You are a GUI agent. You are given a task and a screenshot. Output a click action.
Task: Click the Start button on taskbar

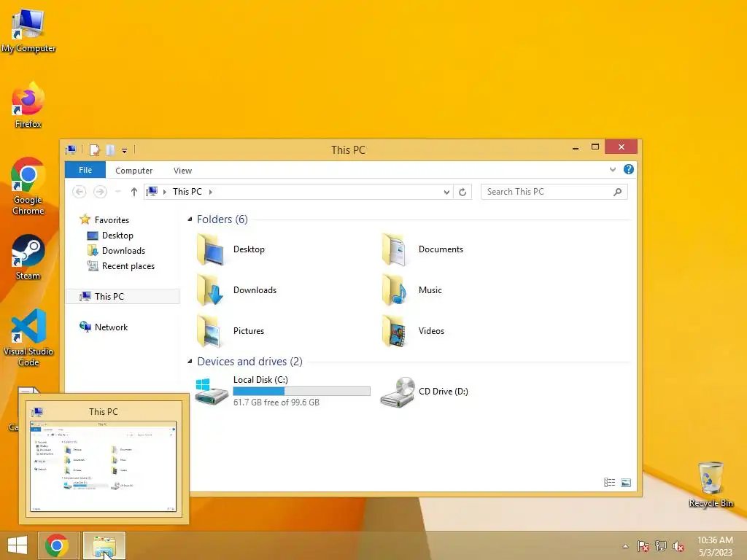tap(18, 545)
